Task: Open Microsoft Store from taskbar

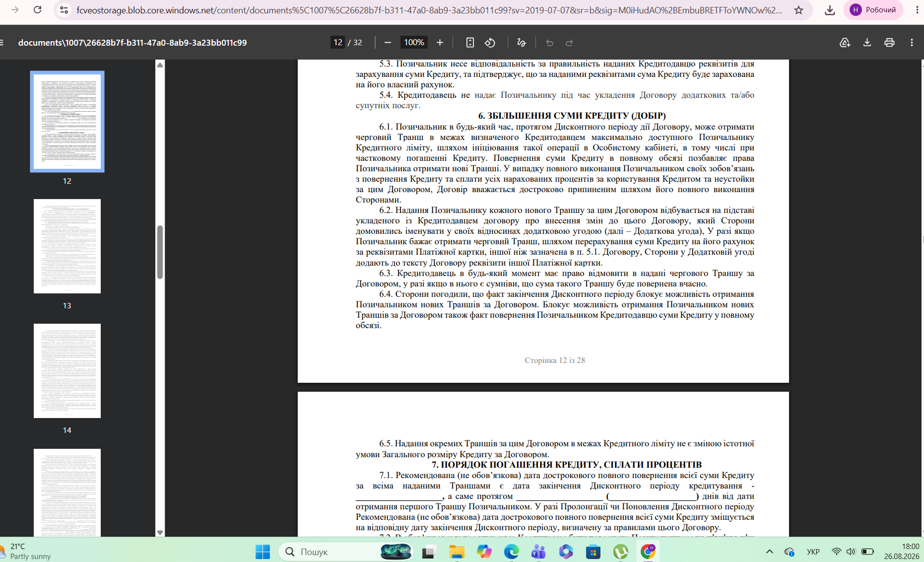Action: point(593,552)
